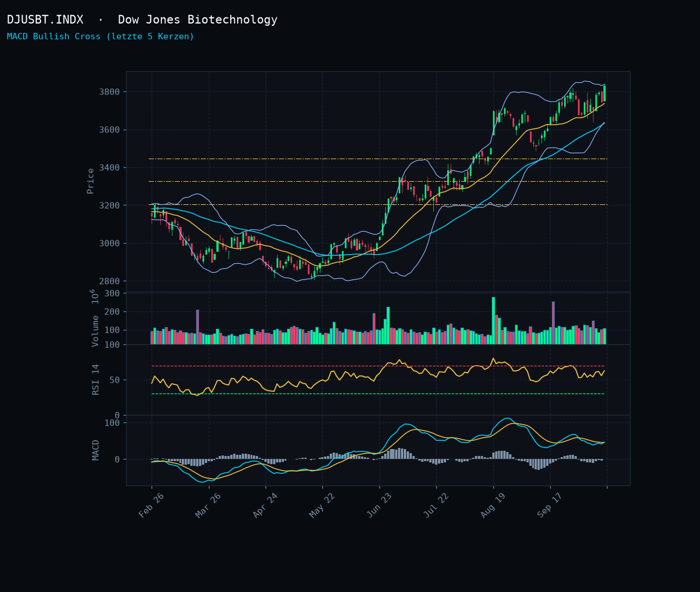Click the red dashed RSI overbought line

point(378,366)
